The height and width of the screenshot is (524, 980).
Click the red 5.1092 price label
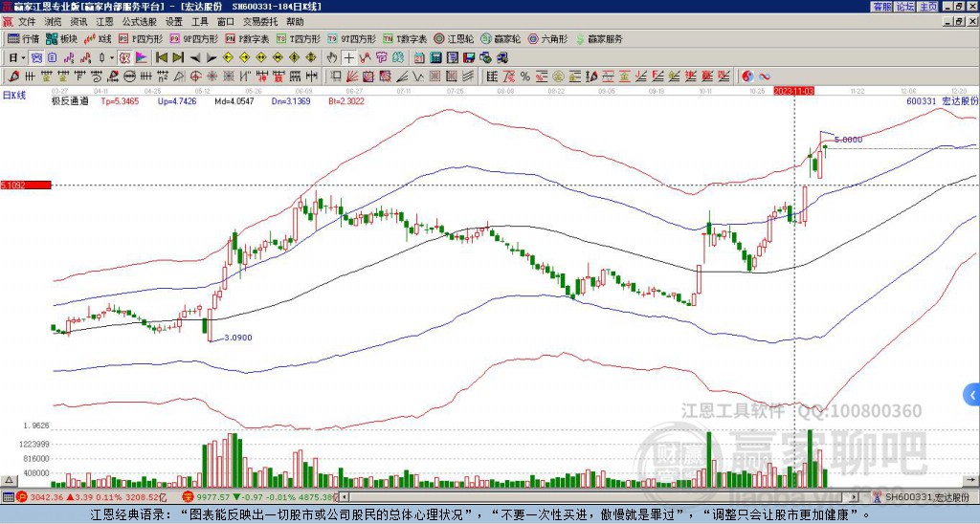pos(26,185)
